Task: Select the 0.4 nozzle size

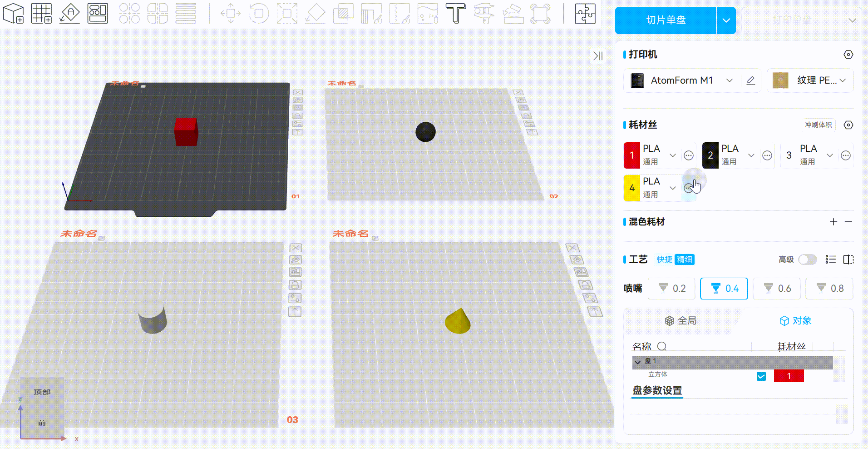Action: click(724, 289)
